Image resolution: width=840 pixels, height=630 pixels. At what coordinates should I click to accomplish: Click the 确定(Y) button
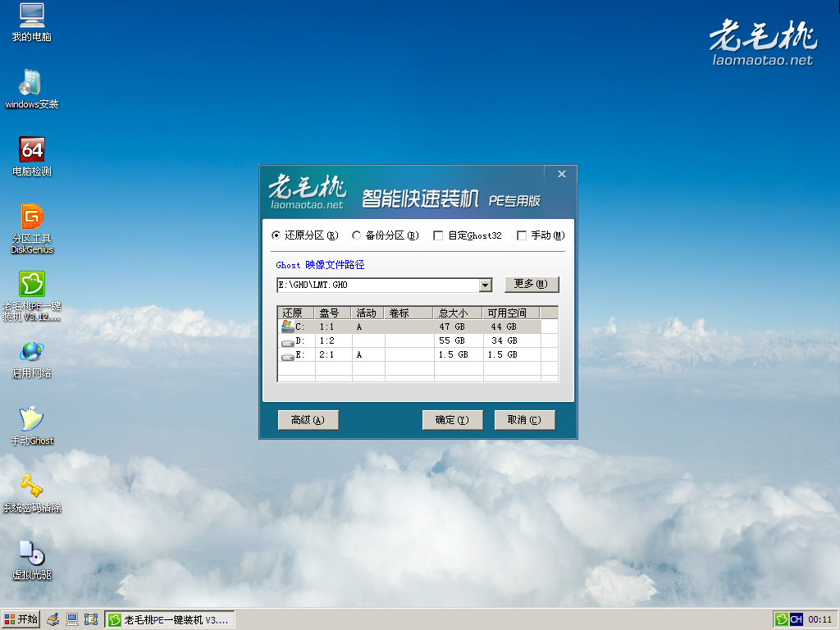[452, 420]
